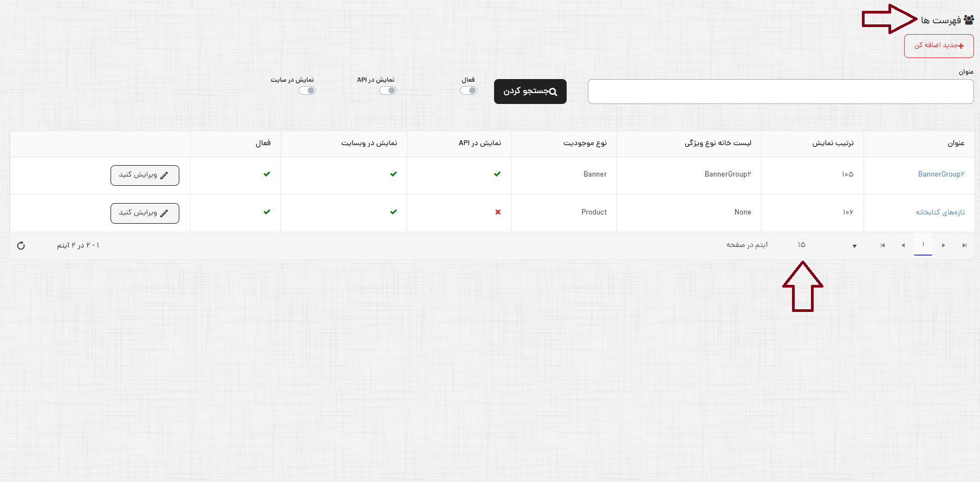Toggle the فعال filter switch
Viewport: 980px width, 482px height.
click(469, 90)
